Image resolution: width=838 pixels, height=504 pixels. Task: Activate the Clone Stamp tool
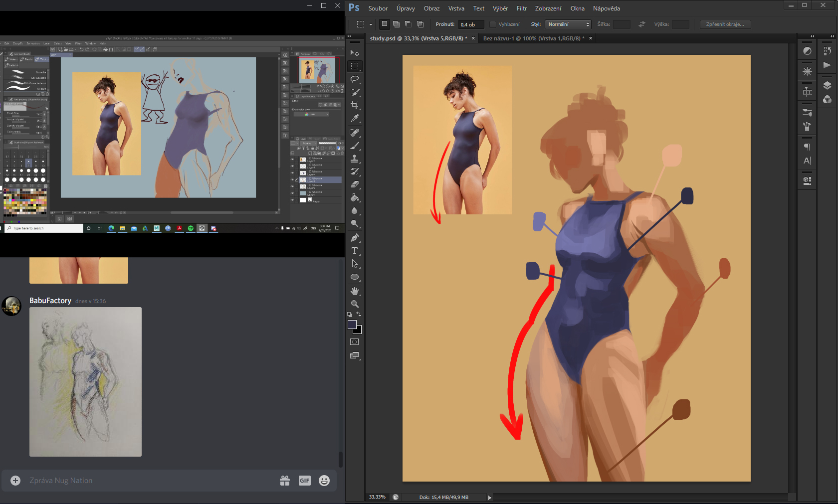[355, 159]
